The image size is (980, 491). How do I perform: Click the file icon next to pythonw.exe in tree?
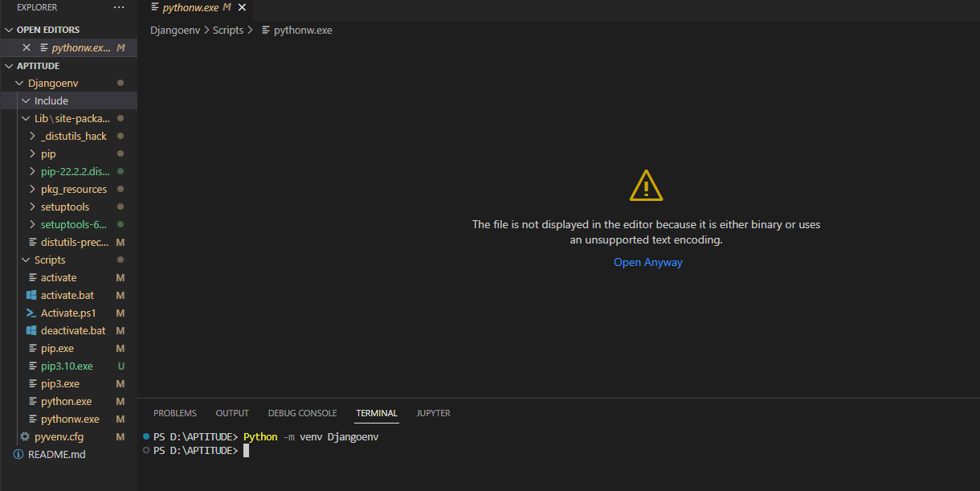(31, 419)
